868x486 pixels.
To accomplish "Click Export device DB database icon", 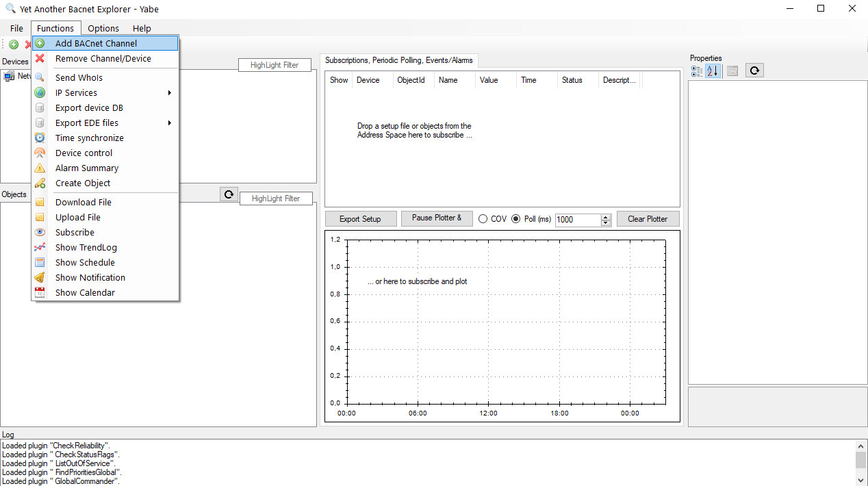I will 40,107.
